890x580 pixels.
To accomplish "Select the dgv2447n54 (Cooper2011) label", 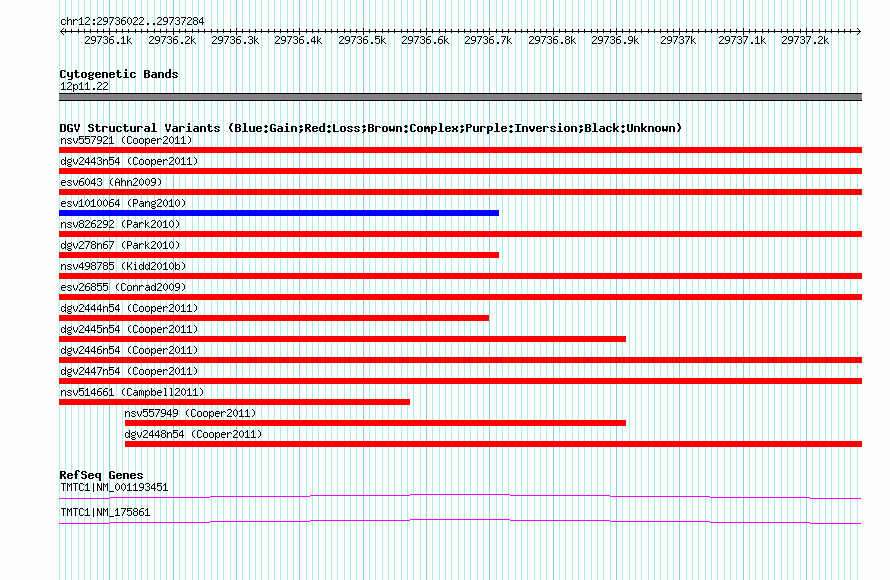I will coord(129,371).
